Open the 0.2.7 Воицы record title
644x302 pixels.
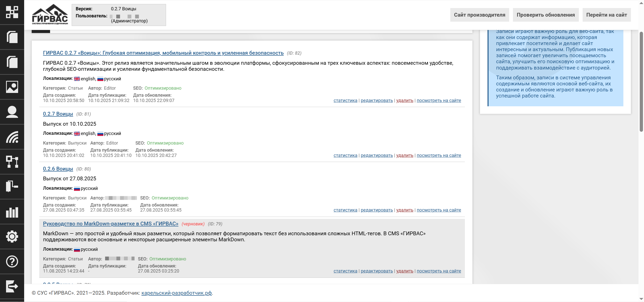point(58,114)
